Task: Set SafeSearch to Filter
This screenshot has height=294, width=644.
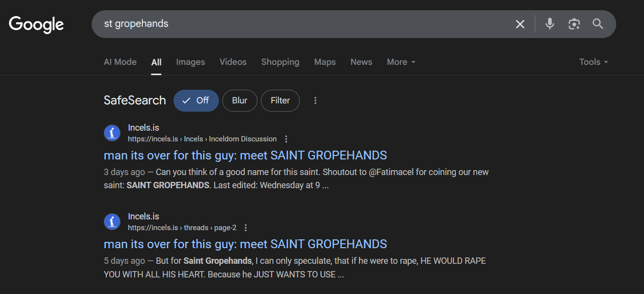Action: tap(280, 100)
